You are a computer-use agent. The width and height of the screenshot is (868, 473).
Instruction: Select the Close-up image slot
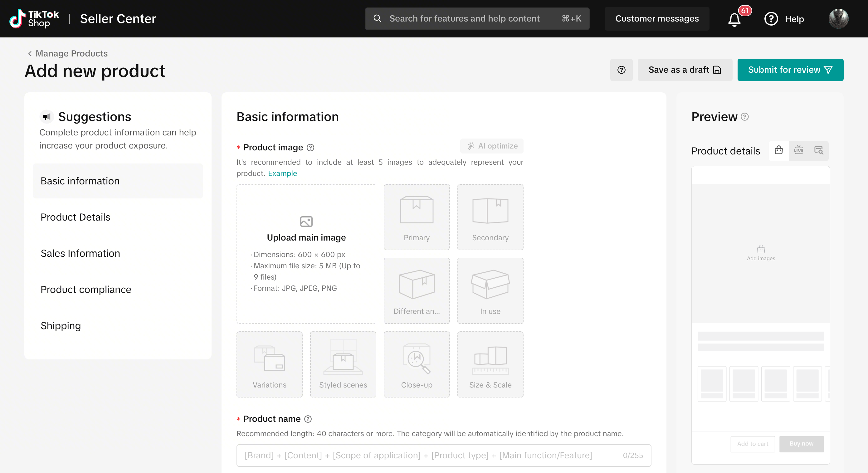point(417,364)
